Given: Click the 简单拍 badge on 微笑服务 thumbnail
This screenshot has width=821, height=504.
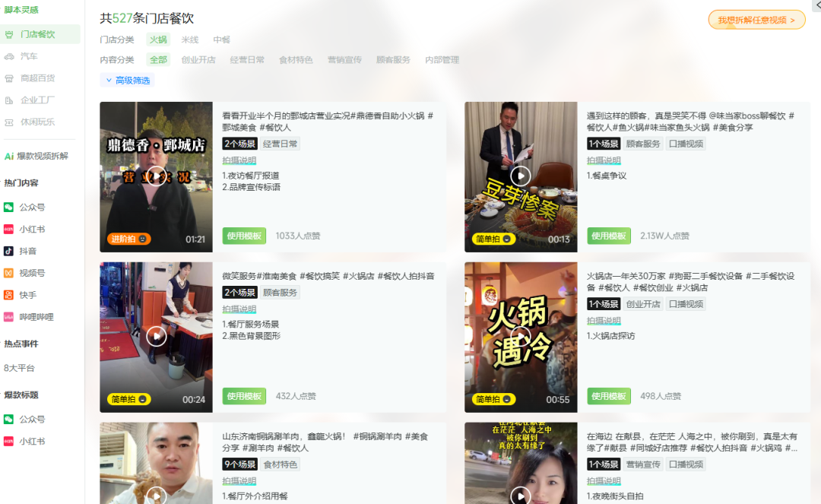Looking at the screenshot, I should click(x=128, y=399).
